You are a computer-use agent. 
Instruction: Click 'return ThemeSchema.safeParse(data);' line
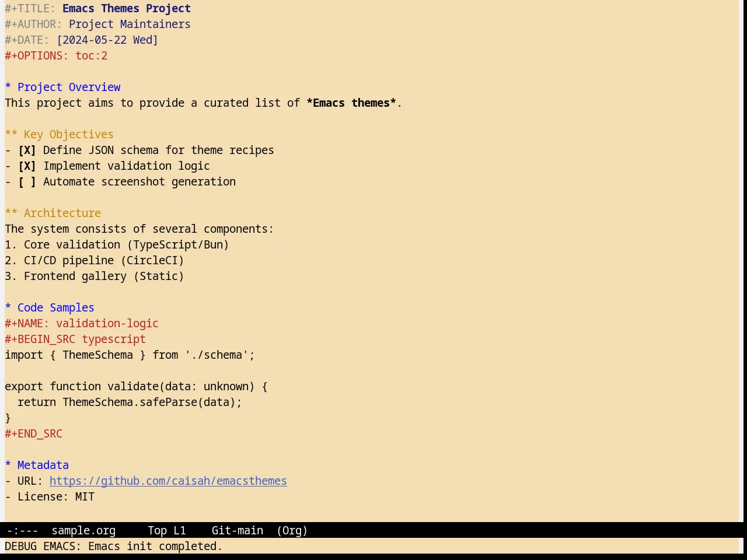click(130, 402)
